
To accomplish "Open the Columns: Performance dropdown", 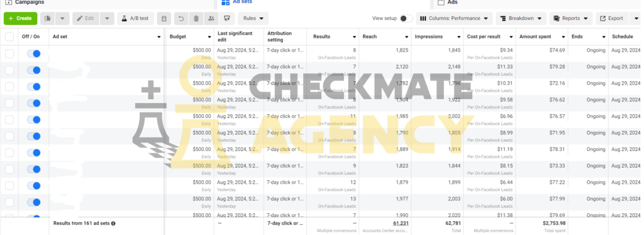I will [454, 18].
